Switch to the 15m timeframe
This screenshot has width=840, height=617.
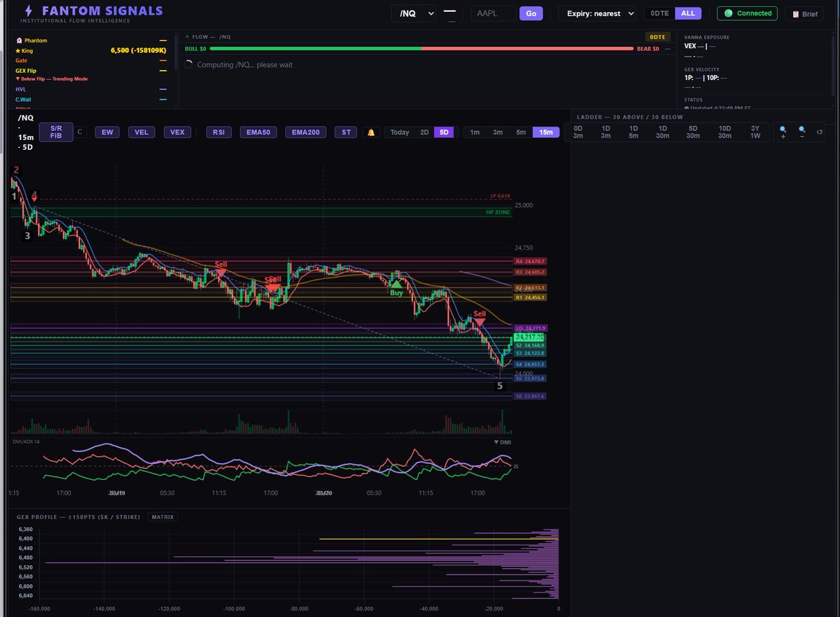[546, 132]
